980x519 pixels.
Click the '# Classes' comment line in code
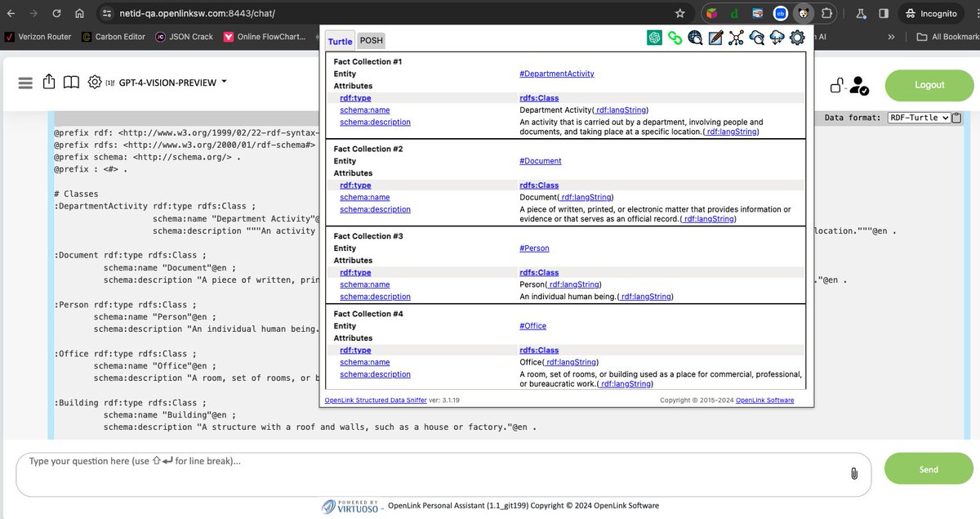click(x=76, y=195)
